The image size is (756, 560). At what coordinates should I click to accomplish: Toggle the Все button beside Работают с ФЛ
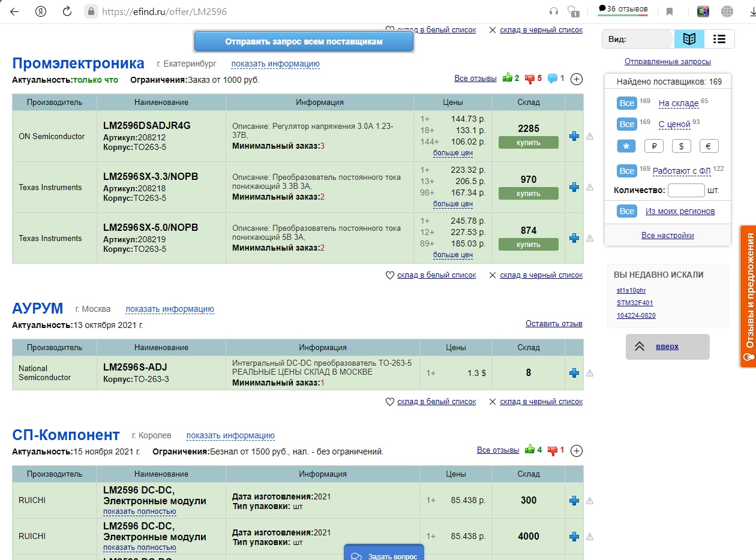coord(626,171)
